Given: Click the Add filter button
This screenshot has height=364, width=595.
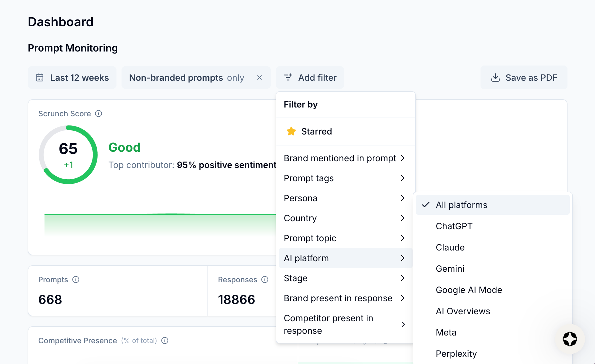Looking at the screenshot, I should [310, 78].
